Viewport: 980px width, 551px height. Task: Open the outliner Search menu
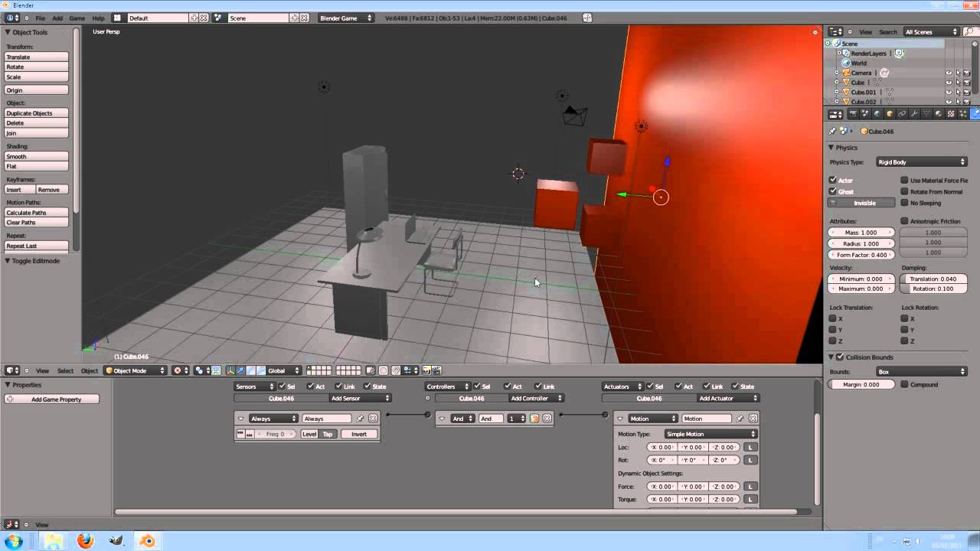coord(888,32)
